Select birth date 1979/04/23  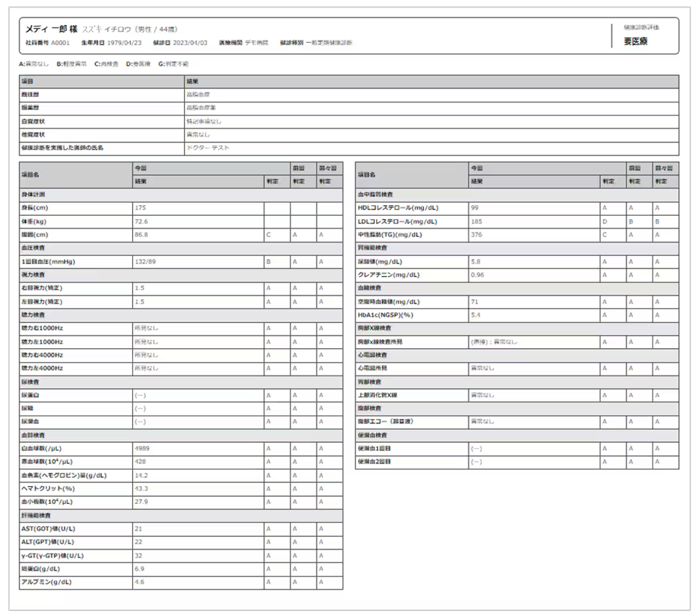(124, 43)
